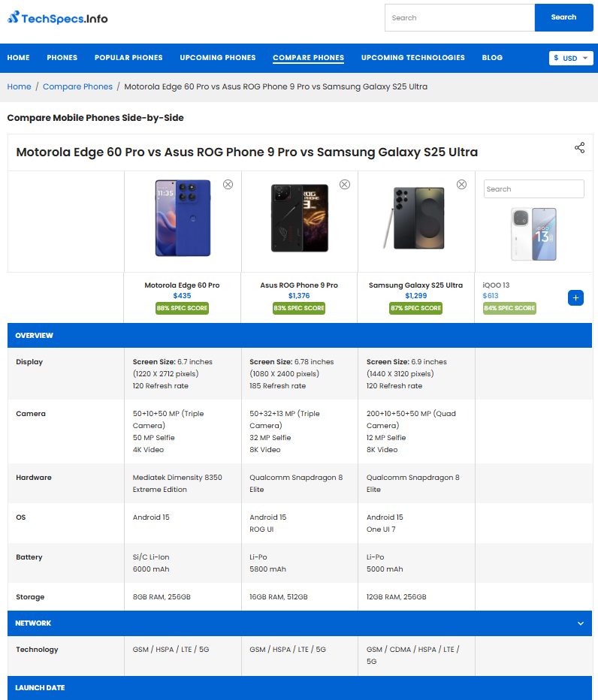Viewport: 598px width, 700px height.
Task: Click the Asus ROG Phone 9 Pro image
Action: point(300,218)
